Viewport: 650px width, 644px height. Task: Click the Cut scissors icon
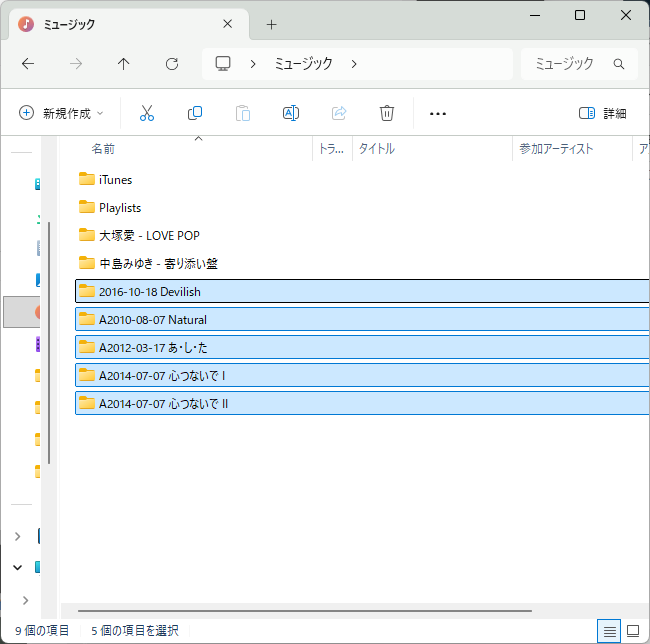click(x=147, y=113)
